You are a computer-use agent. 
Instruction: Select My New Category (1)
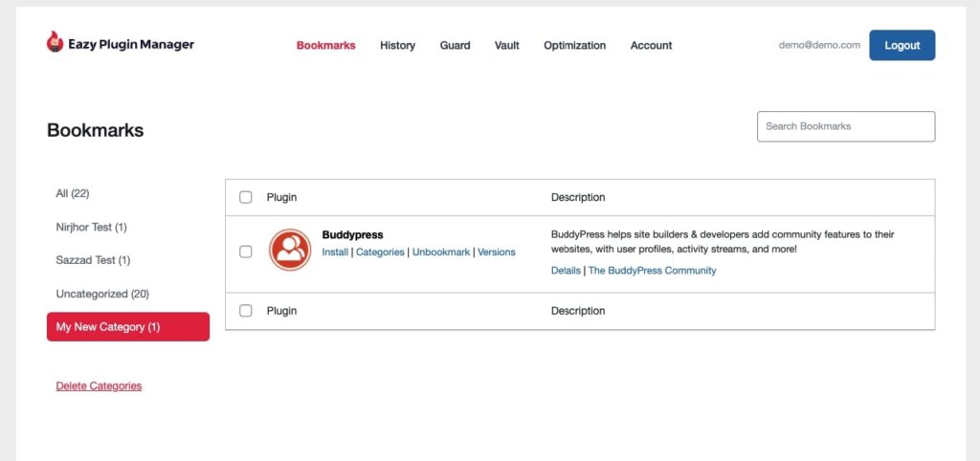(x=128, y=327)
